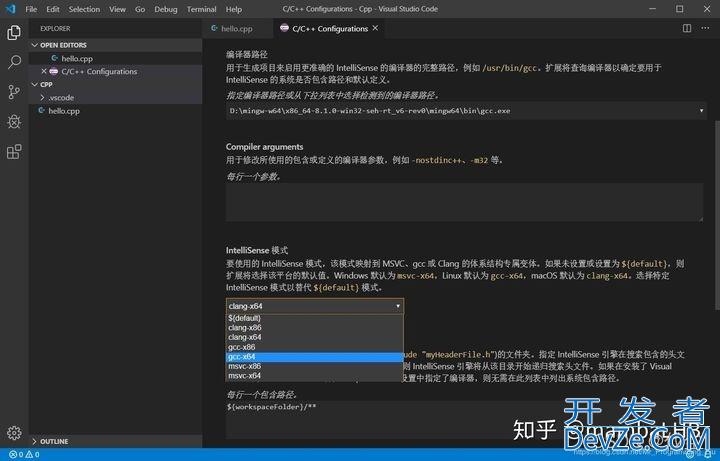Click the VS Code logo icon

point(10,9)
